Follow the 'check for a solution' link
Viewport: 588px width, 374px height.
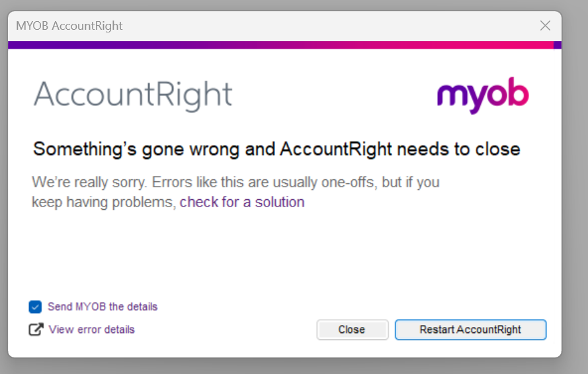(x=242, y=202)
